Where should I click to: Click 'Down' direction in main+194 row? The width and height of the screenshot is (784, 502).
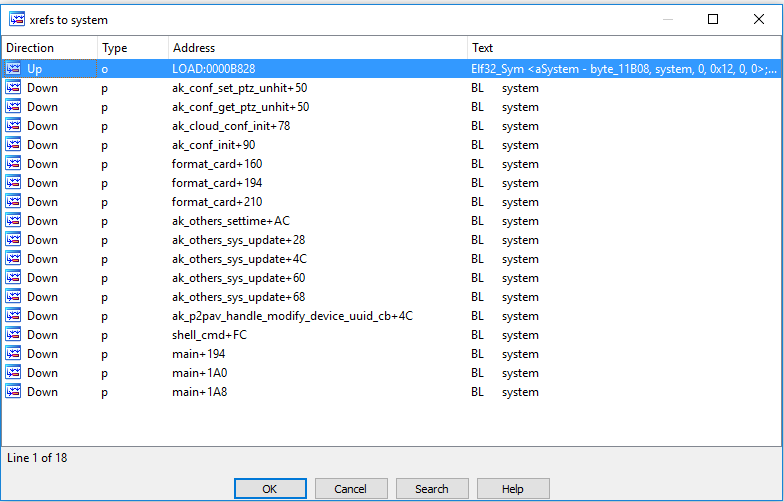click(x=42, y=354)
